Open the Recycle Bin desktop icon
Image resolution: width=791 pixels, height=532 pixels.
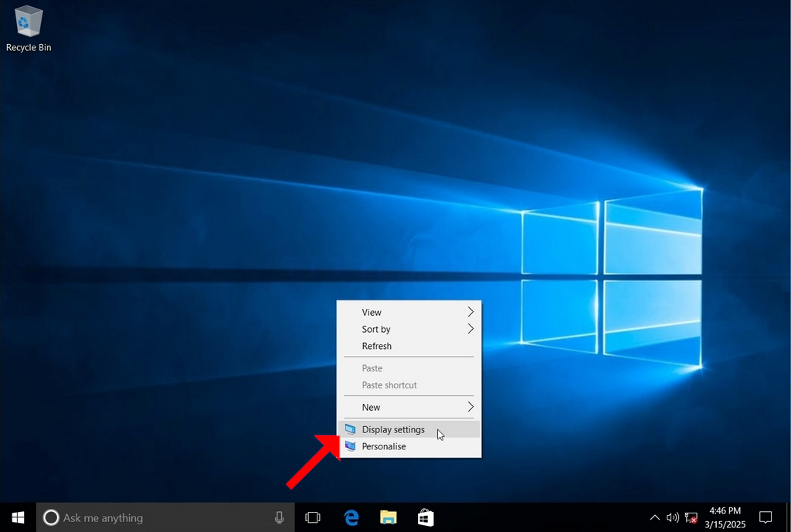coord(29,29)
